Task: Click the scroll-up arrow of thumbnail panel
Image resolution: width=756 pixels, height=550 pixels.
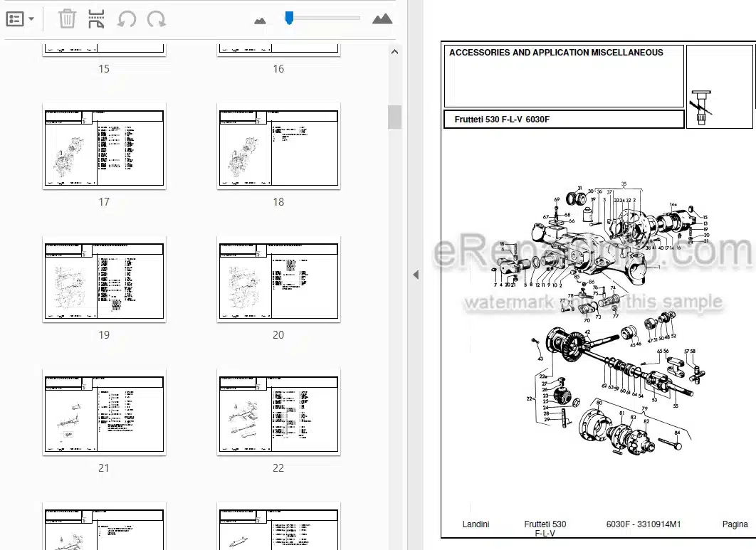Action: (x=394, y=51)
